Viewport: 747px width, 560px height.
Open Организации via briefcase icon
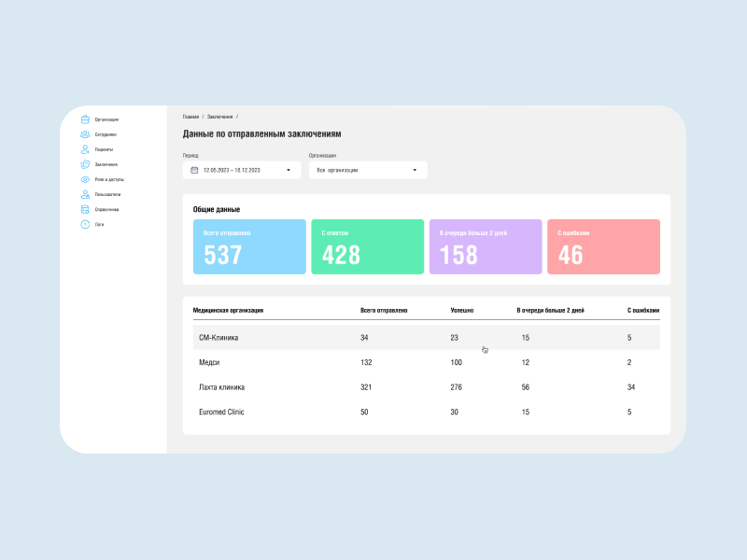click(x=85, y=119)
